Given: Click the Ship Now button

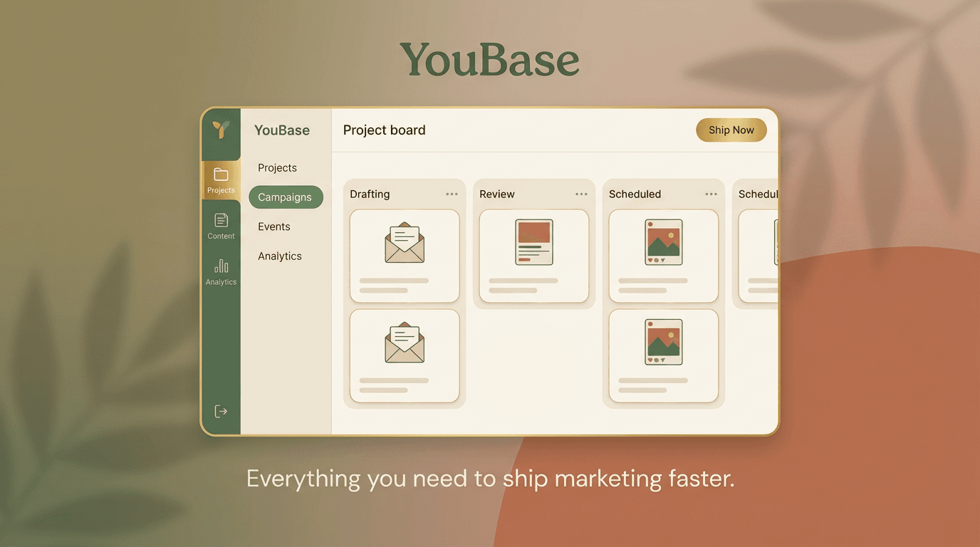Looking at the screenshot, I should coord(731,130).
